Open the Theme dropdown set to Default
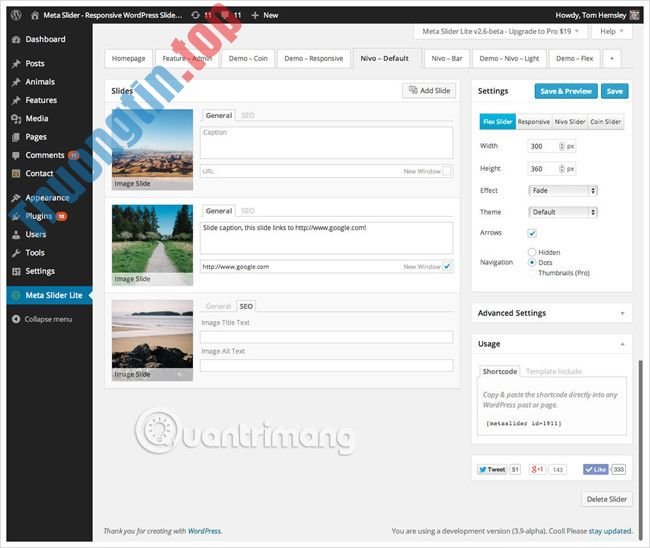650x548 pixels. tap(563, 212)
